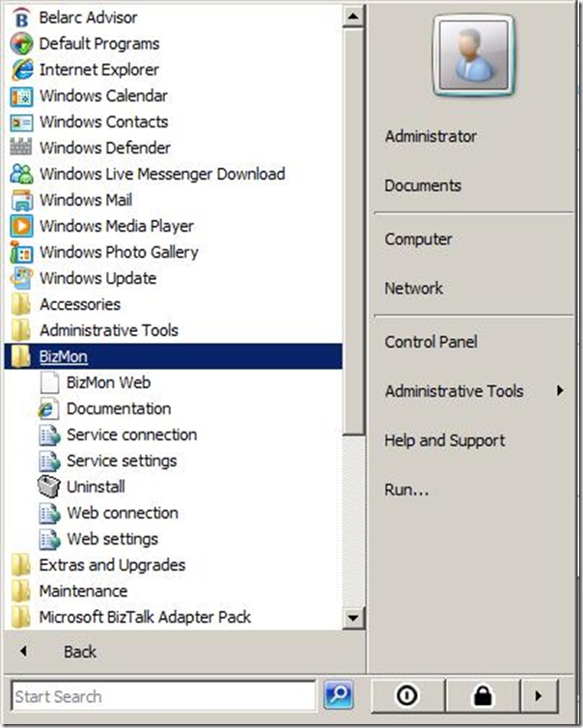Click the Windows Update text label
Viewport: 583px width, 728px height.
pyautogui.click(x=97, y=279)
